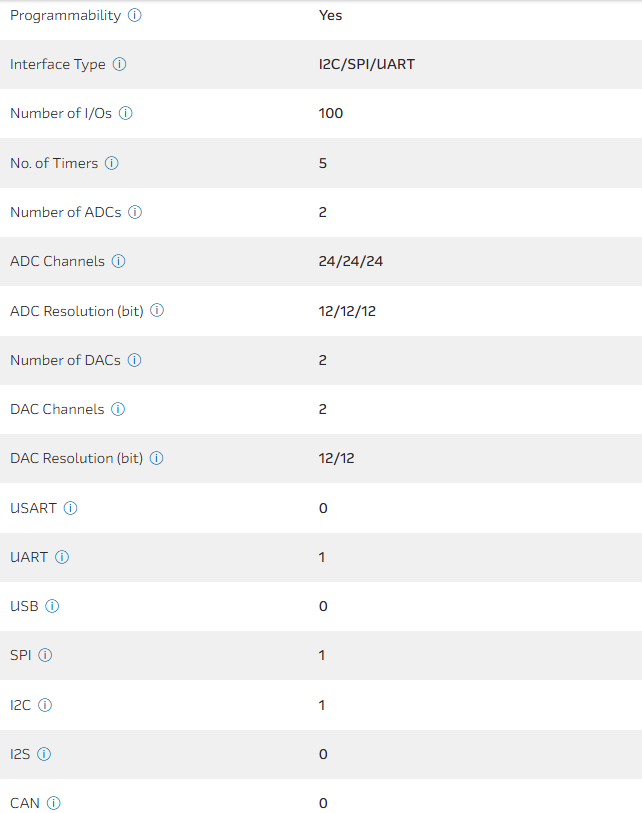Click the ADC Channels value 24/24/24
Viewport: 642px width, 813px height.
click(351, 262)
